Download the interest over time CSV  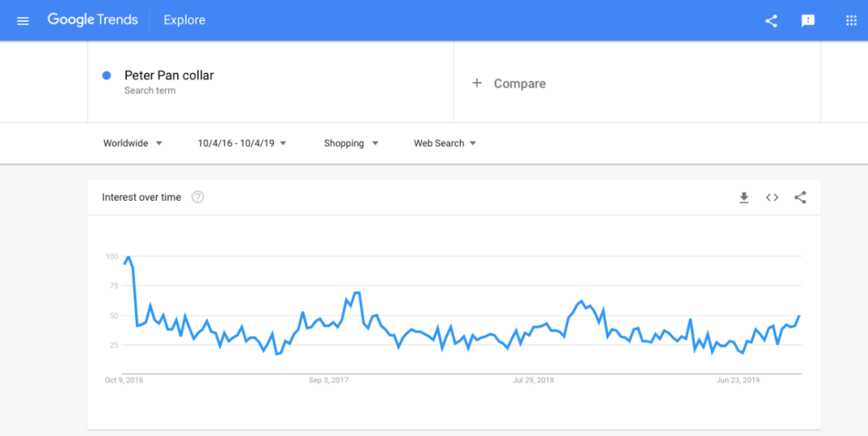pos(744,198)
